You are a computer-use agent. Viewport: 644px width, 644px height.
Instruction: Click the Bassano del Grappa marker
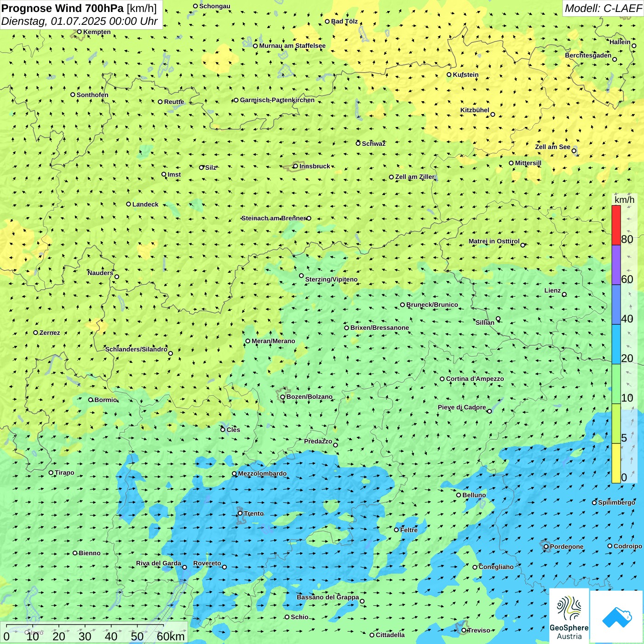click(x=362, y=601)
